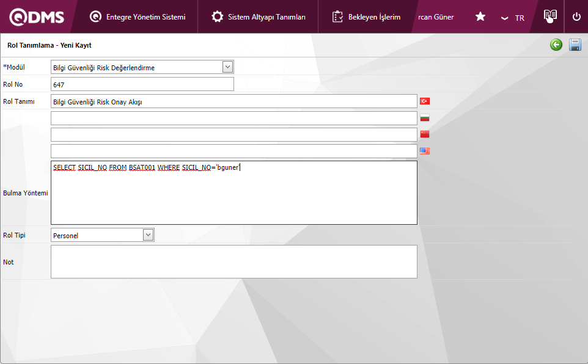Viewport: 588px width, 364px height.
Task: Click the Rol Tanımlama - Yeni Kayıt title
Action: tap(49, 45)
